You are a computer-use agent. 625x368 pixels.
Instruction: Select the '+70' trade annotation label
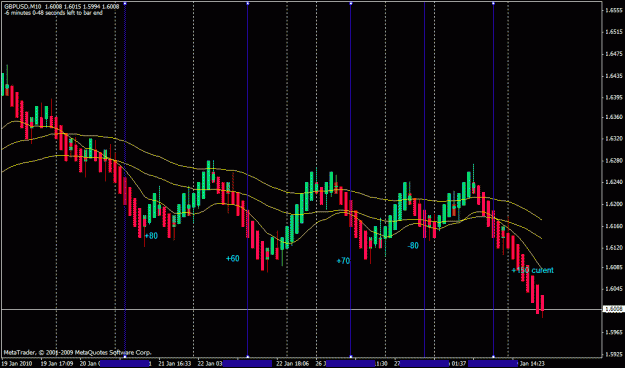[343, 261]
